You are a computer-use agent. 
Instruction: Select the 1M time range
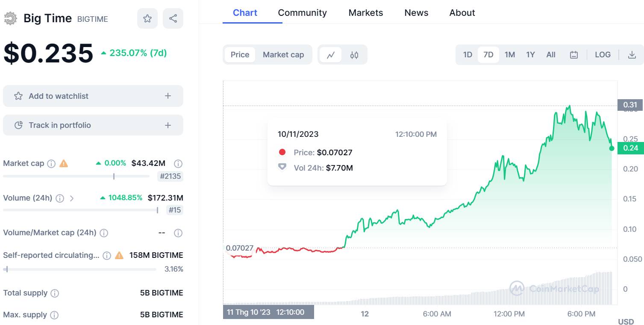[x=509, y=55]
